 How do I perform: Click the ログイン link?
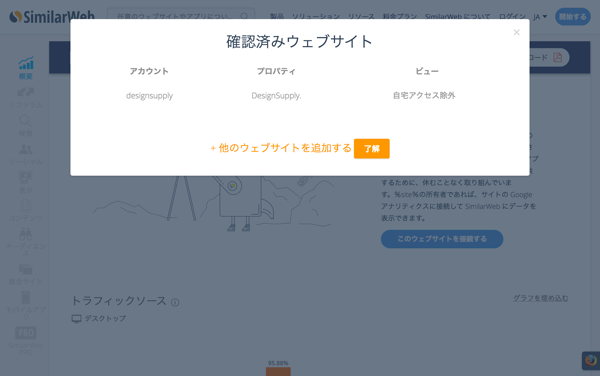pos(512,16)
